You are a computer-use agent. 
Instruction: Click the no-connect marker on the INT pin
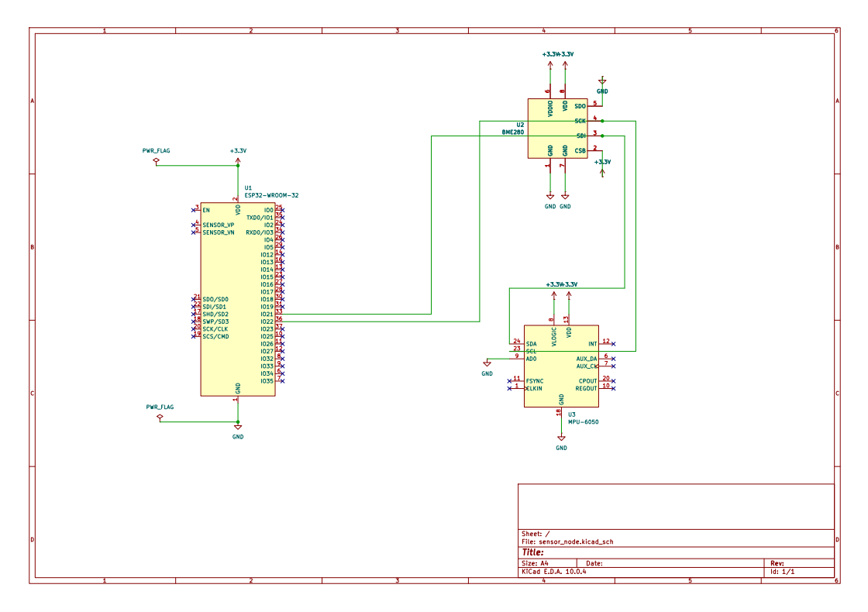(613, 344)
